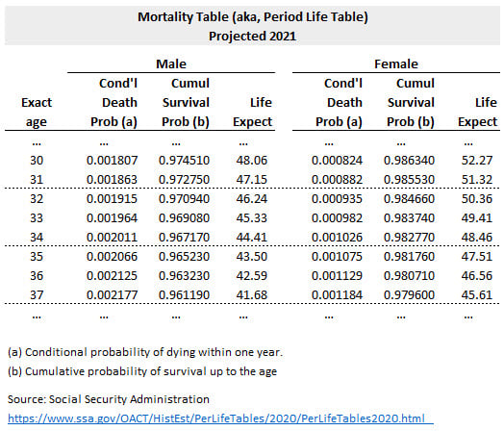Screen dimensions: 504x431
Task: Click the Mortality Table title heading
Action: (x=253, y=16)
